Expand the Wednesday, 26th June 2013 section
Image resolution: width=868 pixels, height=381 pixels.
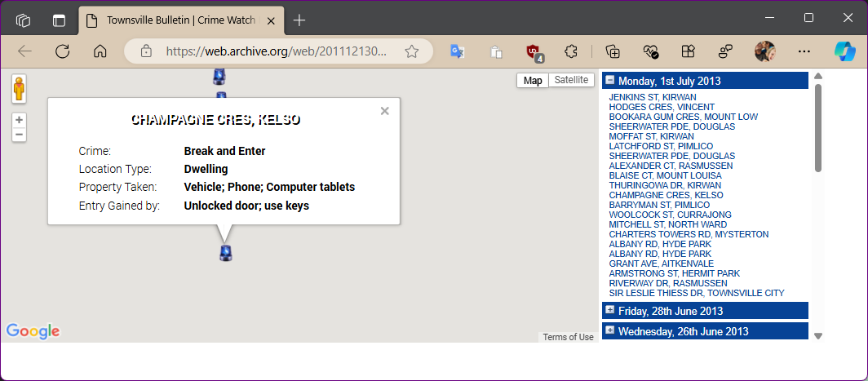click(x=610, y=330)
